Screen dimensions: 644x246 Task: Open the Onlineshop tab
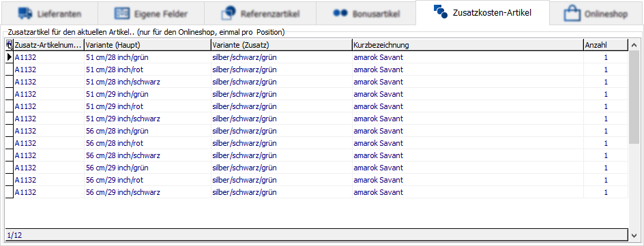click(x=597, y=14)
